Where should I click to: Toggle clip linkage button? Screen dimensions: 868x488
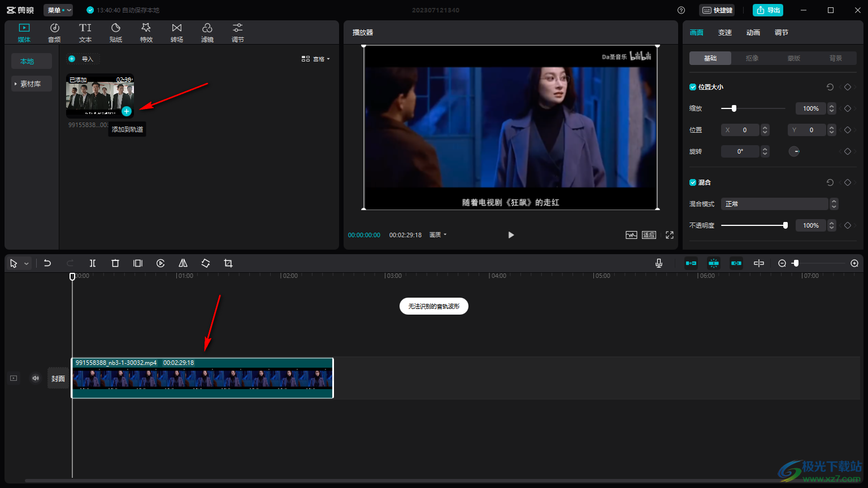pyautogui.click(x=736, y=263)
